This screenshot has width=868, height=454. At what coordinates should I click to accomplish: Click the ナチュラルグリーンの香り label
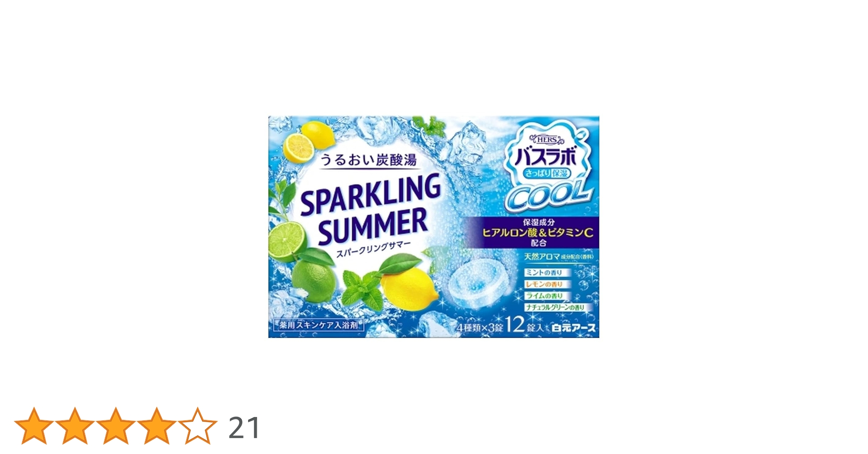555,307
